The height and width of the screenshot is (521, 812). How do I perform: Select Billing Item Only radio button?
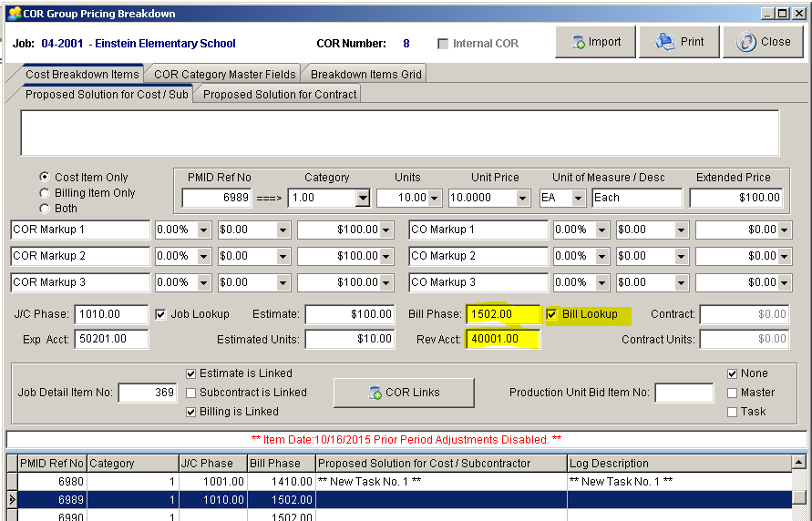coord(45,193)
